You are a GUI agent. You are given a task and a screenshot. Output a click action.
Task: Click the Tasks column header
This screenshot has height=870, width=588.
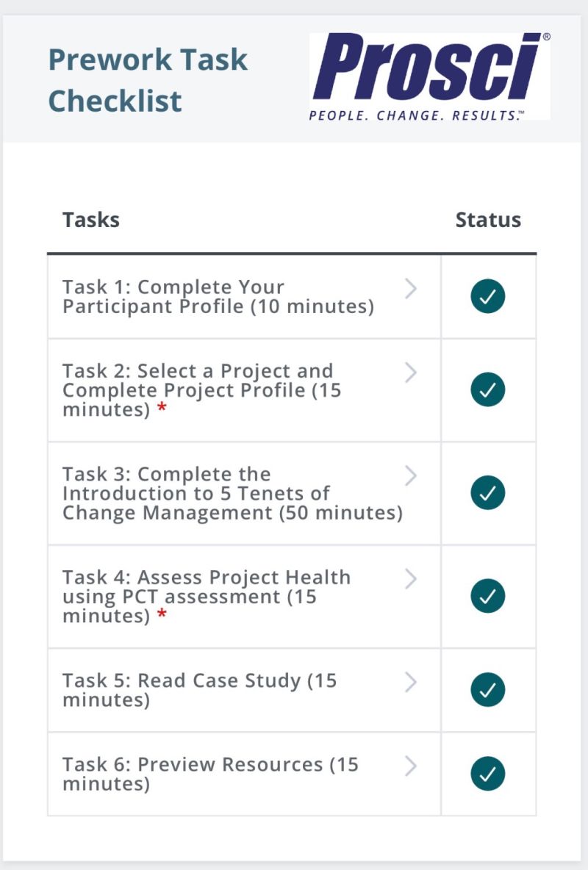[91, 220]
